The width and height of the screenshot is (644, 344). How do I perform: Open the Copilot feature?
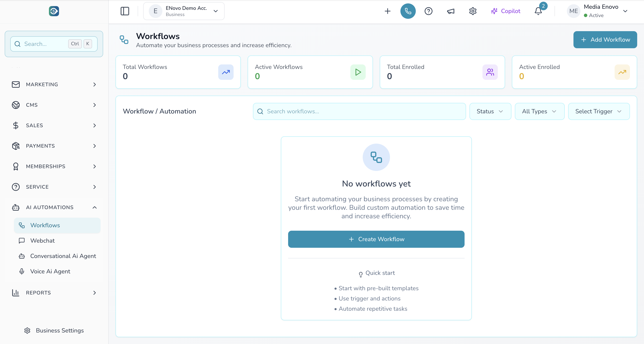tap(505, 11)
